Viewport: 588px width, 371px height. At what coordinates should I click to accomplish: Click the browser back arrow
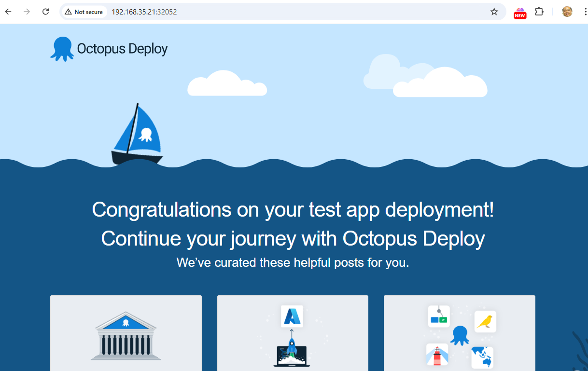coord(8,12)
